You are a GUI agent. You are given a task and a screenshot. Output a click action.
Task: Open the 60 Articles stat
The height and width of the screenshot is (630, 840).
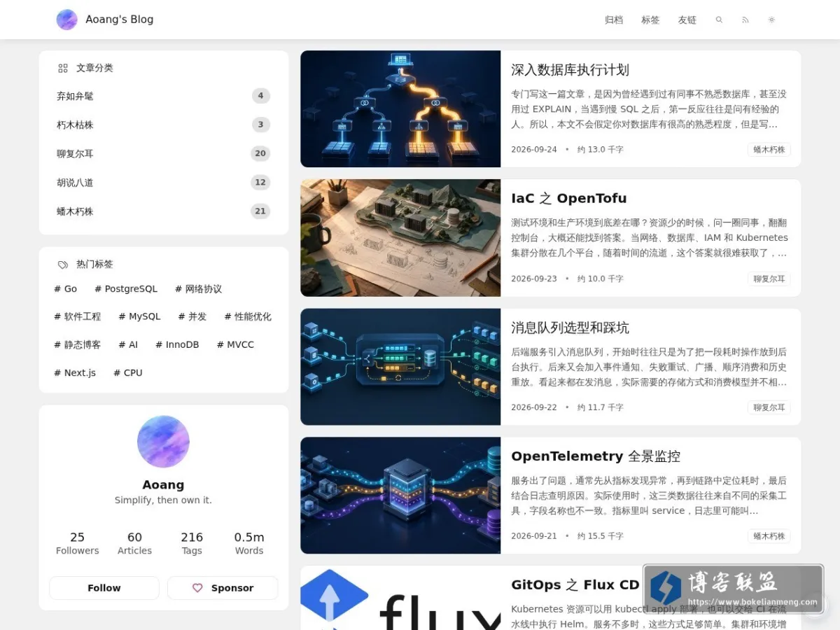point(134,543)
